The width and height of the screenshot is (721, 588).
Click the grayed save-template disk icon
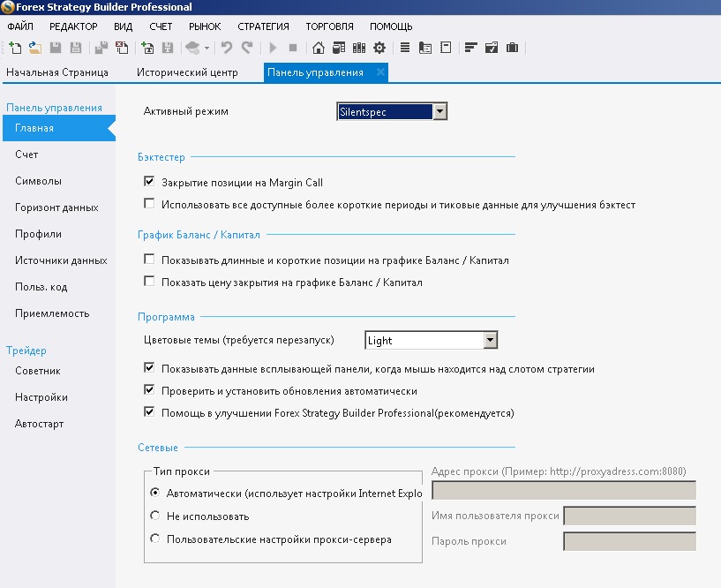pos(168,48)
